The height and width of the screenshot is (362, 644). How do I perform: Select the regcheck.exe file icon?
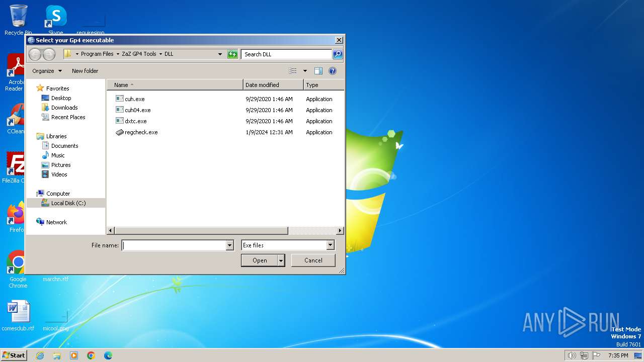click(x=119, y=132)
